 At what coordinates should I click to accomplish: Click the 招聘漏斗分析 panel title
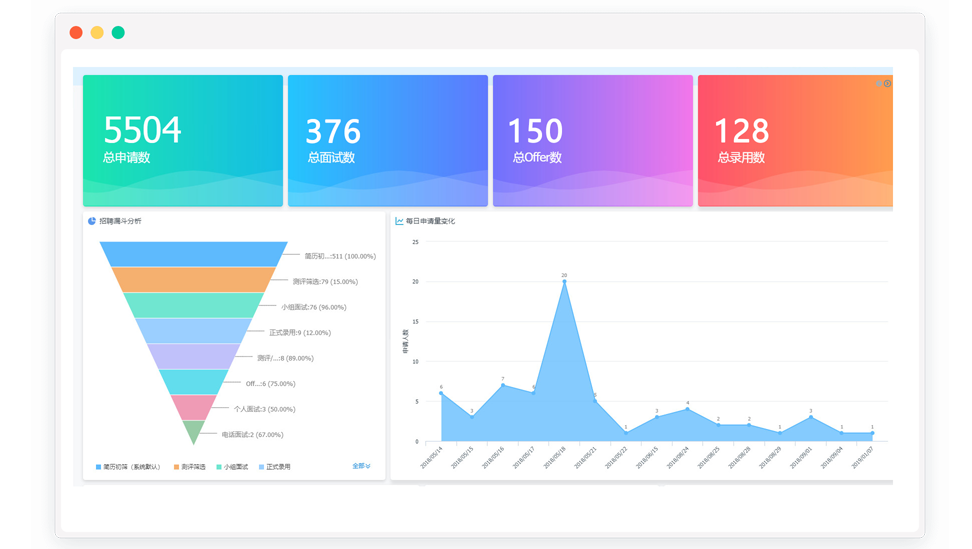click(120, 221)
